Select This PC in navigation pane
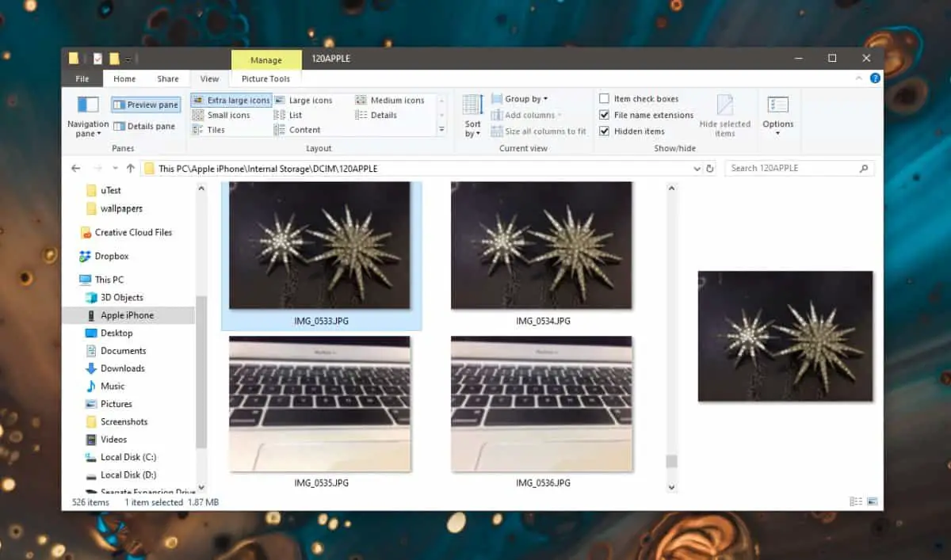Viewport: 951px width, 560px height. tap(101, 280)
